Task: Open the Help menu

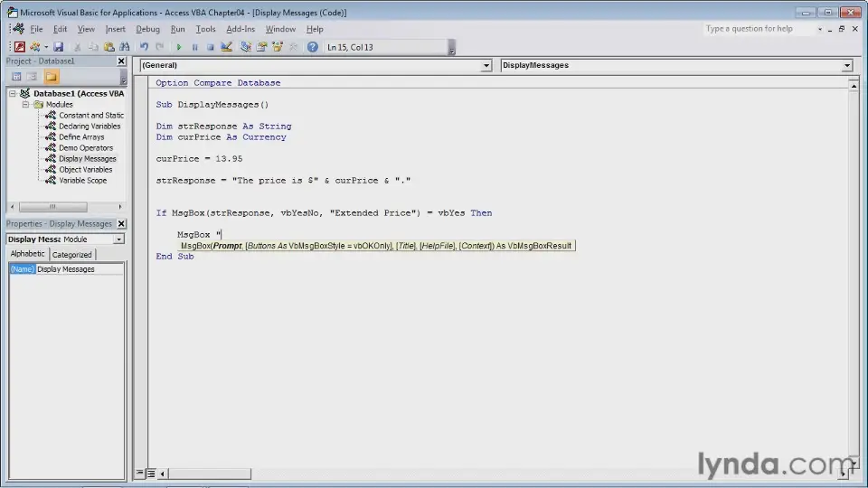Action: click(x=315, y=29)
